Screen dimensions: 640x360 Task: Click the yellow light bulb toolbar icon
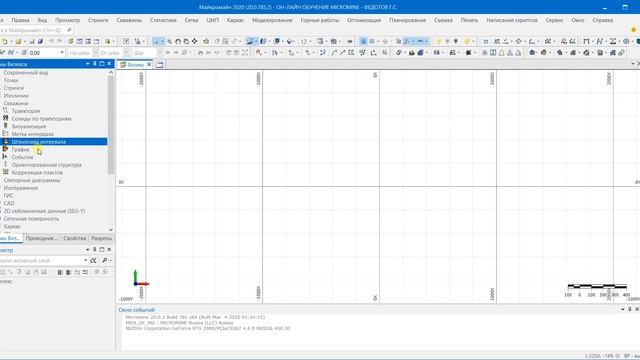pos(439,41)
